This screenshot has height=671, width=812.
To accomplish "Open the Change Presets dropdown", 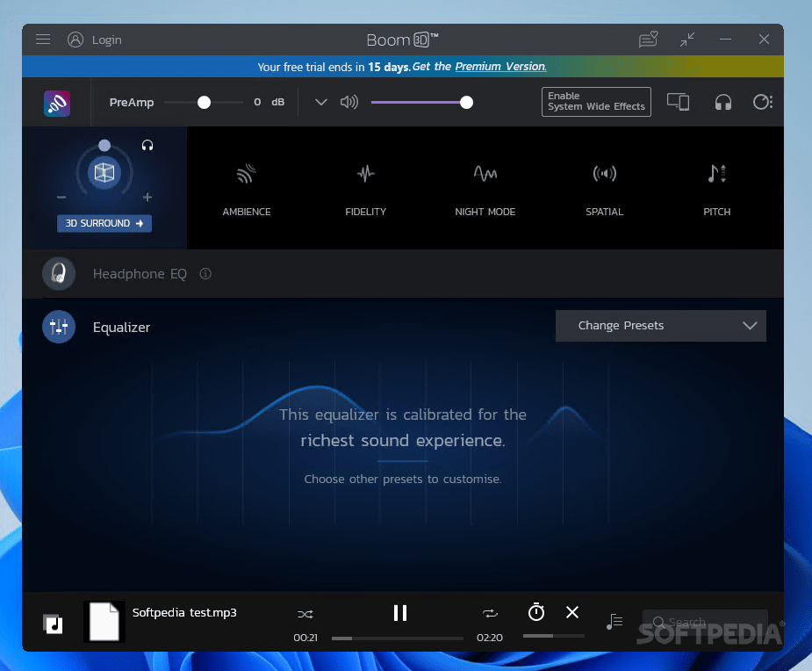I will [x=660, y=326].
